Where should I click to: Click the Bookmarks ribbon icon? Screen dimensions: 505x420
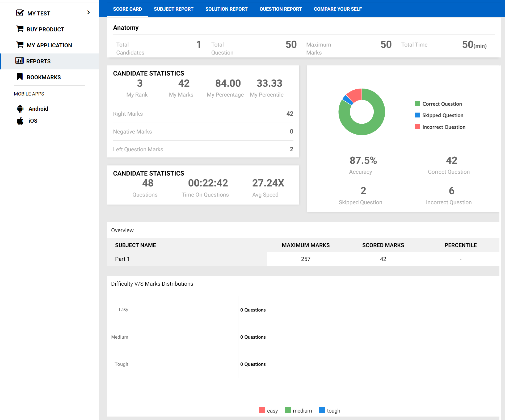20,77
